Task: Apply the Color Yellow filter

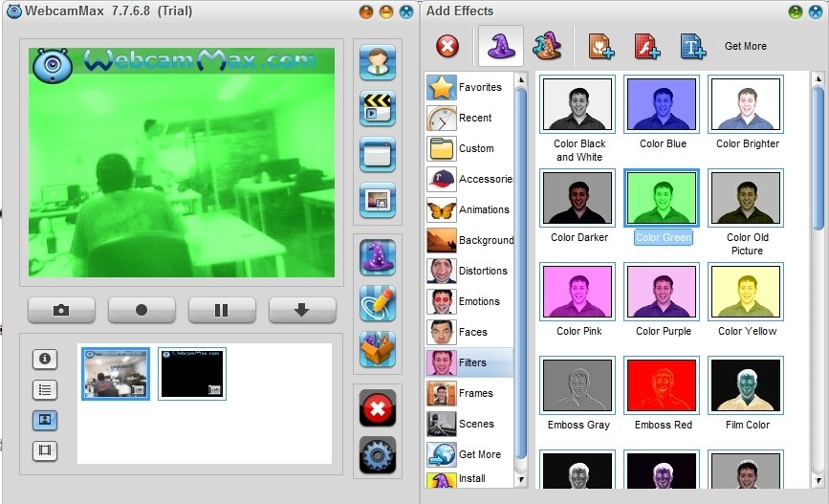Action: tap(746, 292)
